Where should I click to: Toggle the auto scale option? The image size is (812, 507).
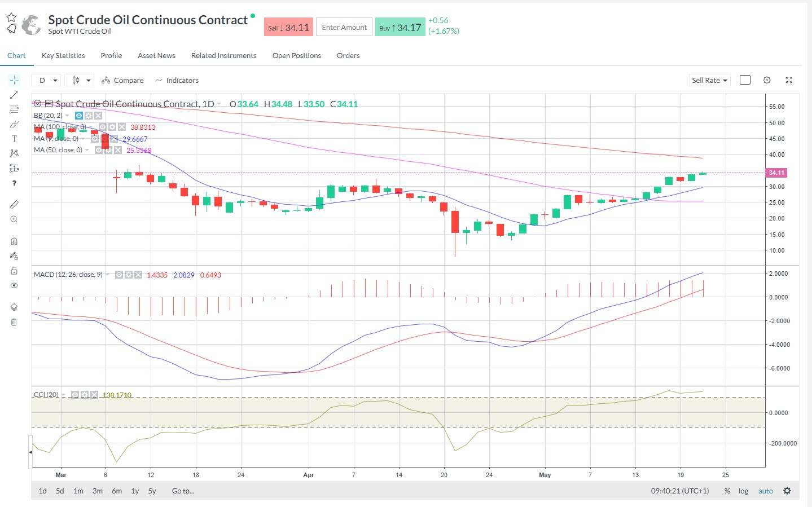765,491
